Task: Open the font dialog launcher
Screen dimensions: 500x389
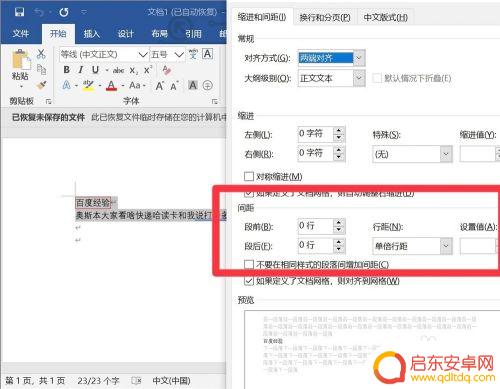Action: 215,101
